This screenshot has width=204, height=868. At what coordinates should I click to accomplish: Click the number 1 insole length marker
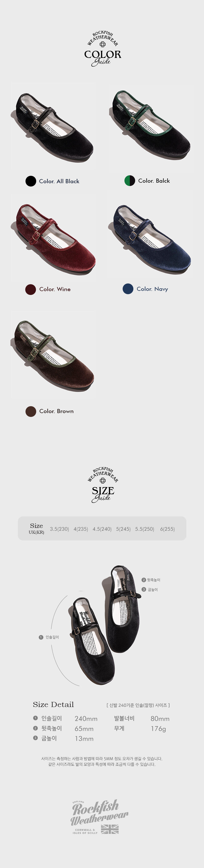click(41, 637)
